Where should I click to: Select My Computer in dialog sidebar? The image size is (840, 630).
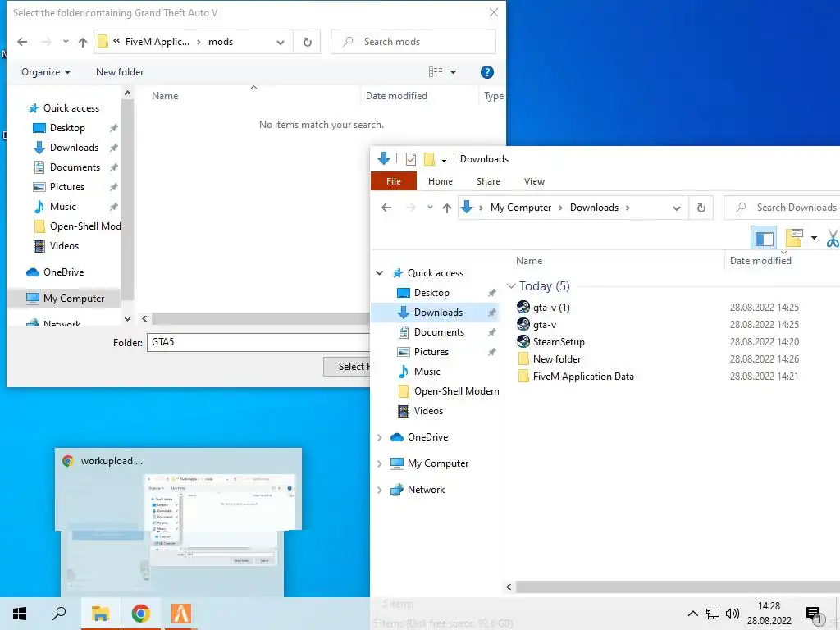tap(66, 299)
